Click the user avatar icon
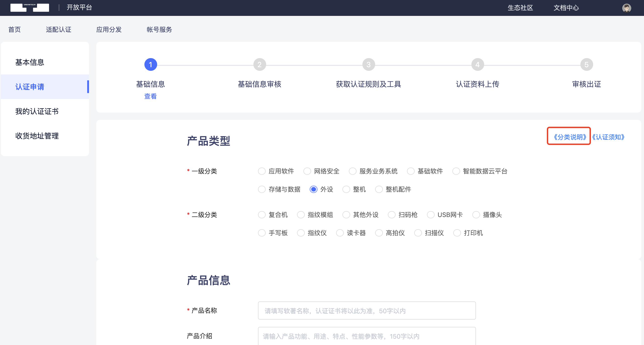Screen dimensions: 644x345 626,8
